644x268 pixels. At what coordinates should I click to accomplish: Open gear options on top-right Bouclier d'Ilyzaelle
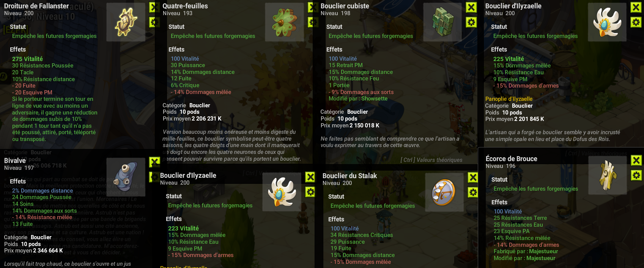click(636, 22)
